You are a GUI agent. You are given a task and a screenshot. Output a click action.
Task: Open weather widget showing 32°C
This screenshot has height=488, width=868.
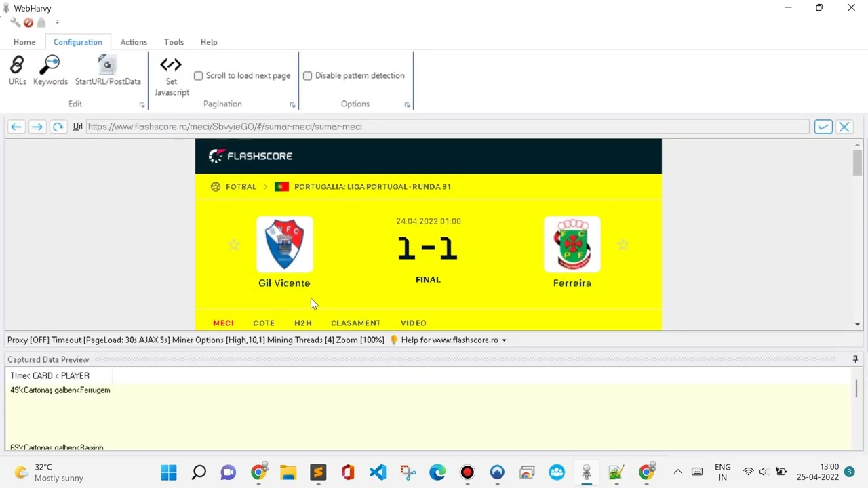point(49,472)
